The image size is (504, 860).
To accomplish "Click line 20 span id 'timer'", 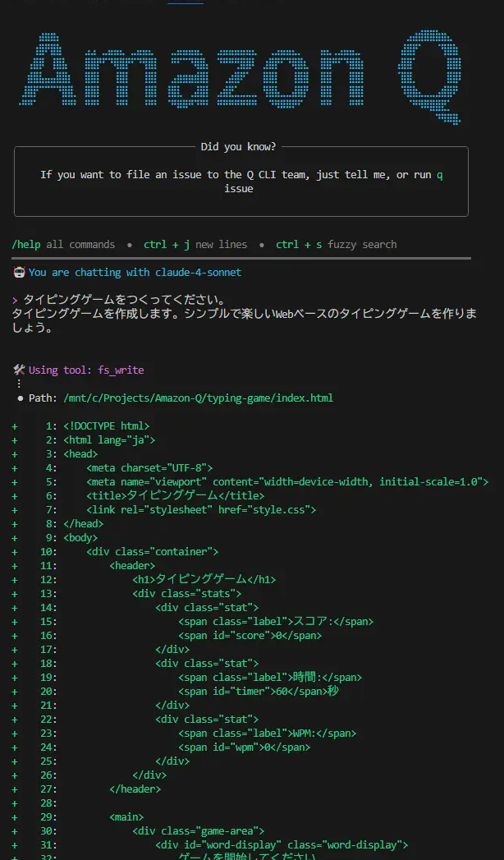I will (x=259, y=692).
